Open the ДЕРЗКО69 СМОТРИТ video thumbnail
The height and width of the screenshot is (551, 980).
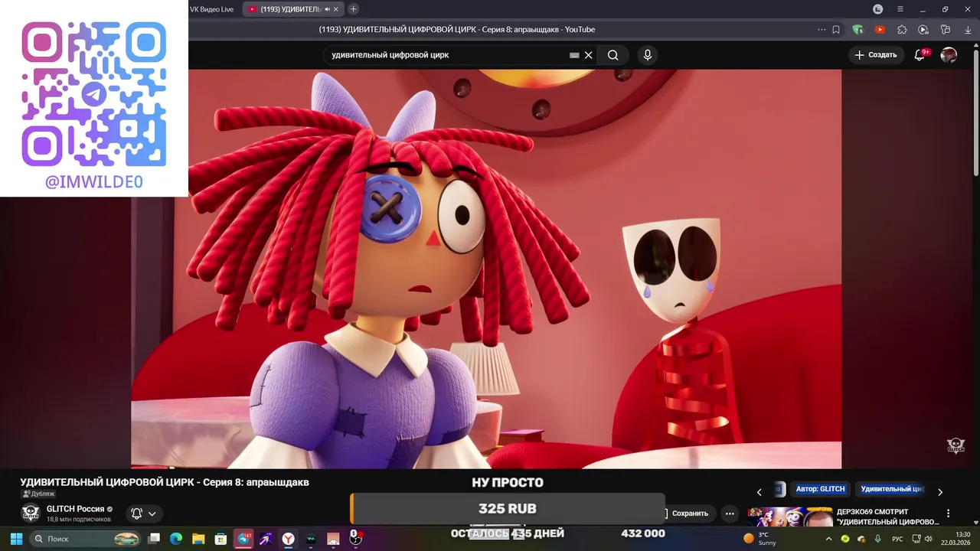[x=790, y=517]
